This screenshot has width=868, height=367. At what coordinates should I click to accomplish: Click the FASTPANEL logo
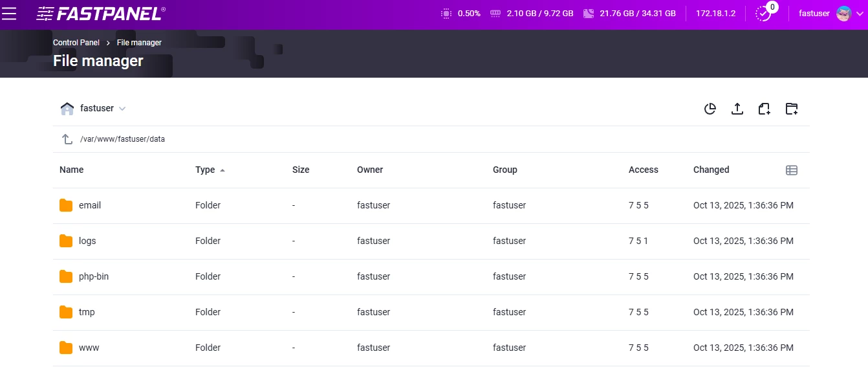[101, 14]
